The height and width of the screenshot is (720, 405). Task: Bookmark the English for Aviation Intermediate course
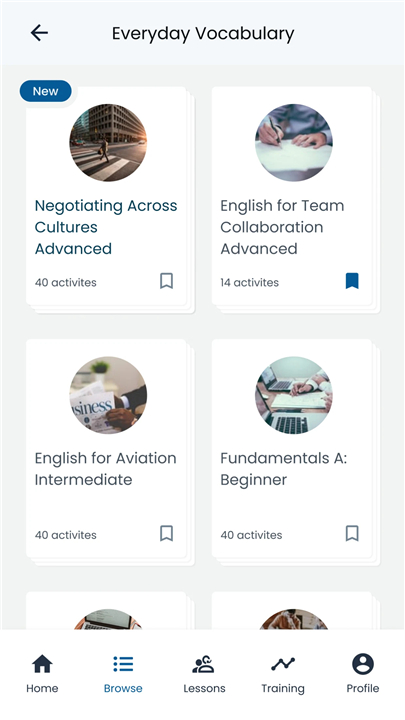[x=166, y=534]
